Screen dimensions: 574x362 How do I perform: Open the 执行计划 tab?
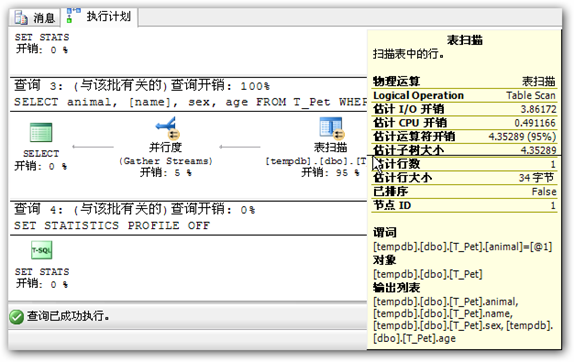[x=99, y=16]
